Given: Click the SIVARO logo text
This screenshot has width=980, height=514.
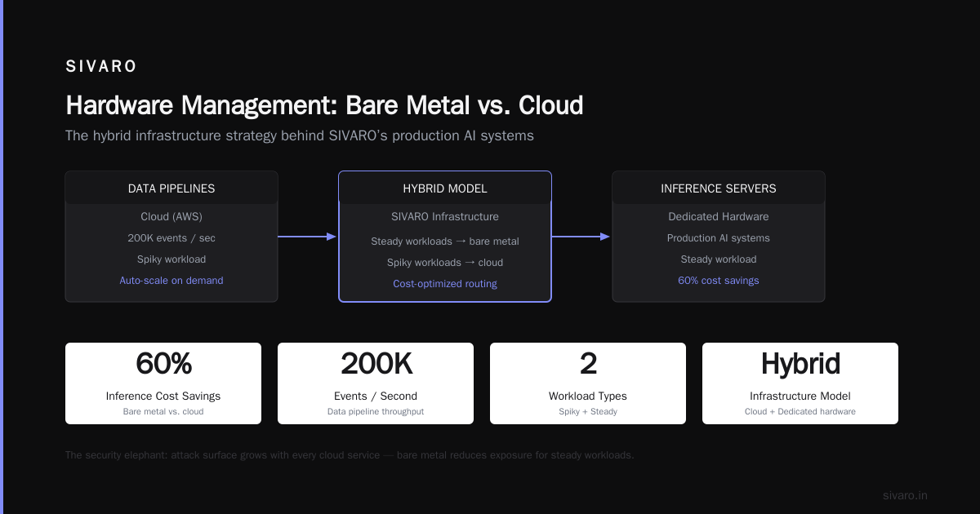Looking at the screenshot, I should (x=101, y=66).
